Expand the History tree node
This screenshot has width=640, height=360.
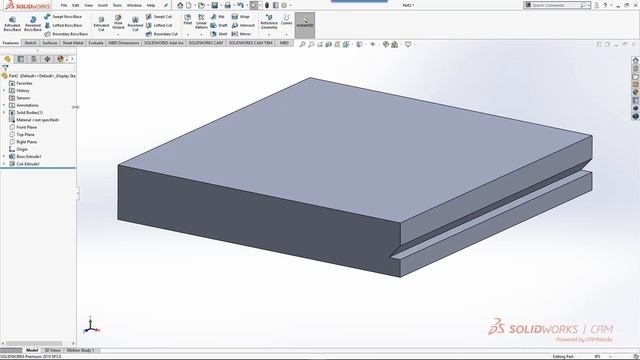pos(4,91)
